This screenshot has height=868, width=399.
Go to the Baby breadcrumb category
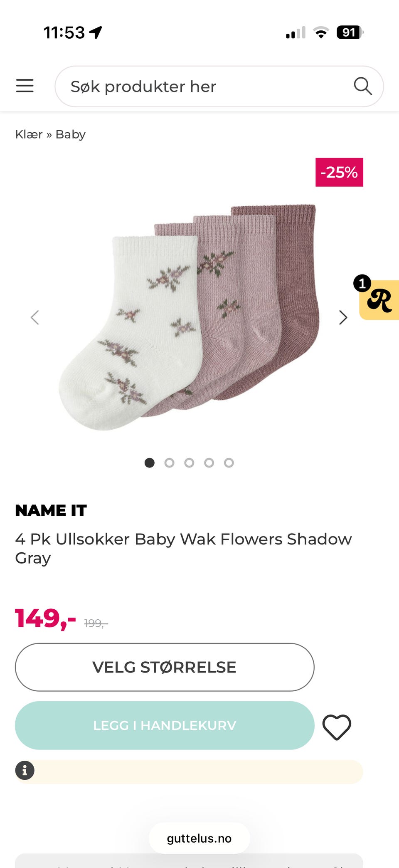pos(71,135)
